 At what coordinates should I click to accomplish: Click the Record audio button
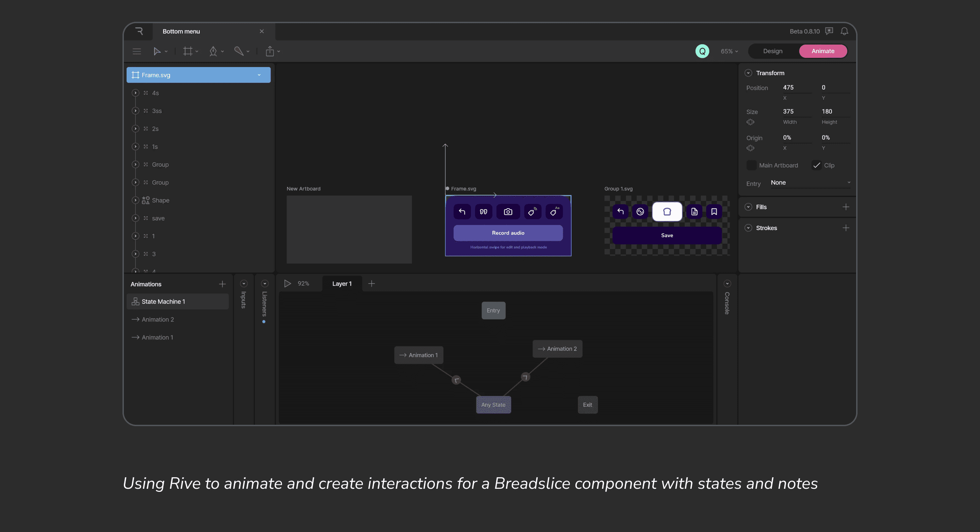click(508, 233)
